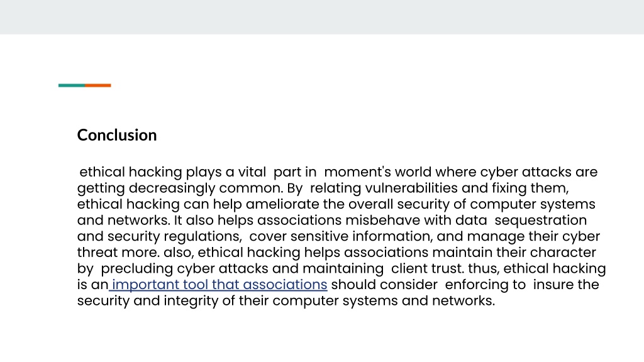
Task: Click the gray header band at the top
Action: 322,17
